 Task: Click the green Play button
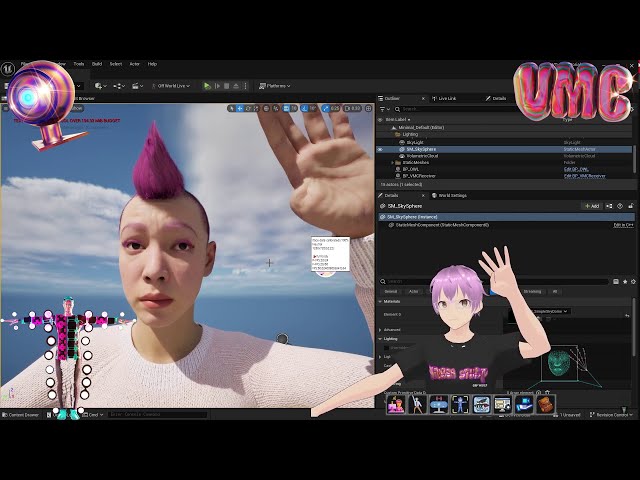(x=207, y=86)
